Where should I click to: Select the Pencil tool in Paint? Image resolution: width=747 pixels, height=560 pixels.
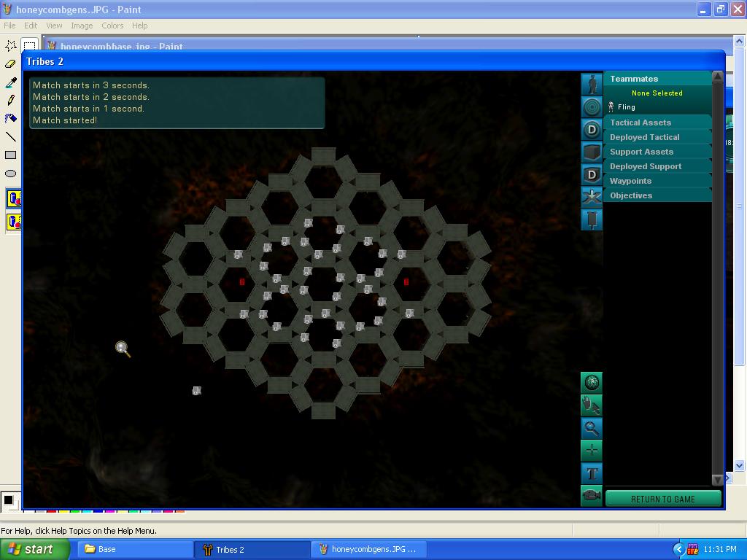[x=10, y=100]
